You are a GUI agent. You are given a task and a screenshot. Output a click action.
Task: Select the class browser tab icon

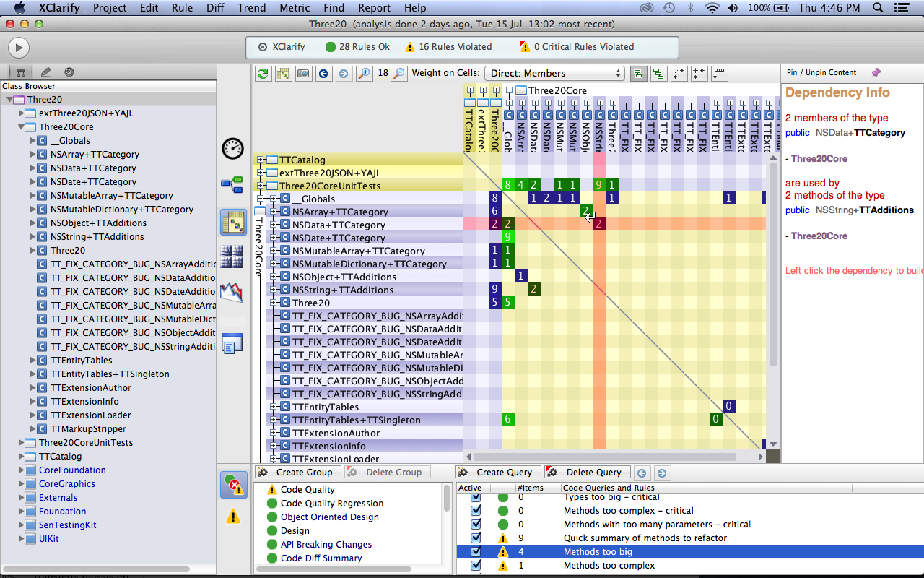[x=21, y=72]
